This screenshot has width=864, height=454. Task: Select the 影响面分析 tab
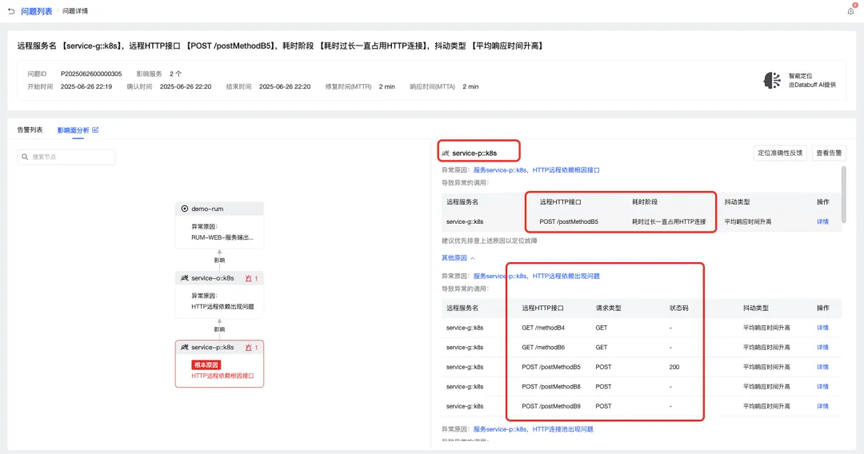73,130
